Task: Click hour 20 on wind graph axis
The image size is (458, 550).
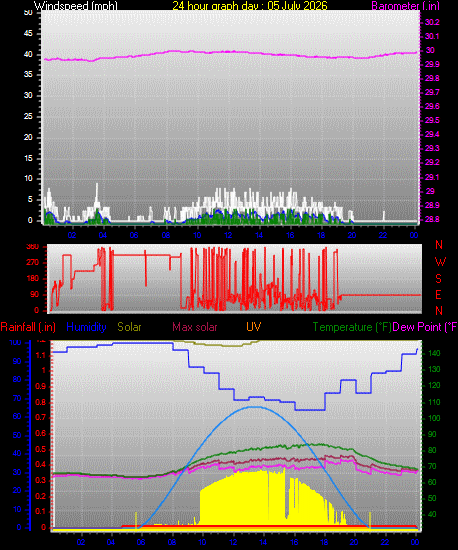Action: 352,235
